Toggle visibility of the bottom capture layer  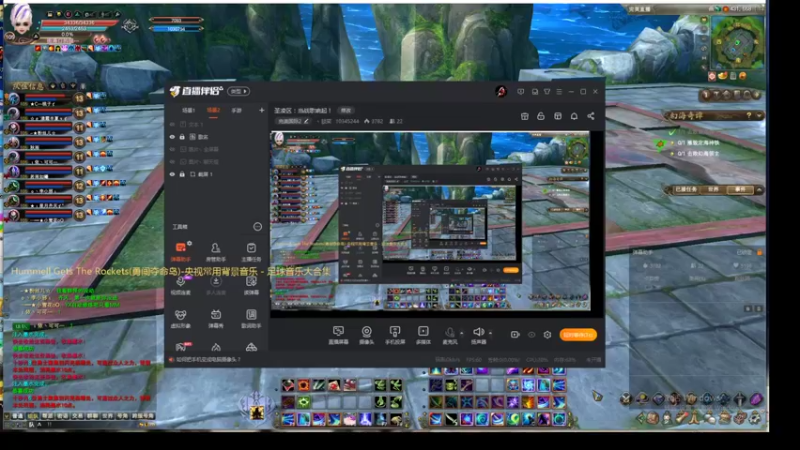[172, 174]
